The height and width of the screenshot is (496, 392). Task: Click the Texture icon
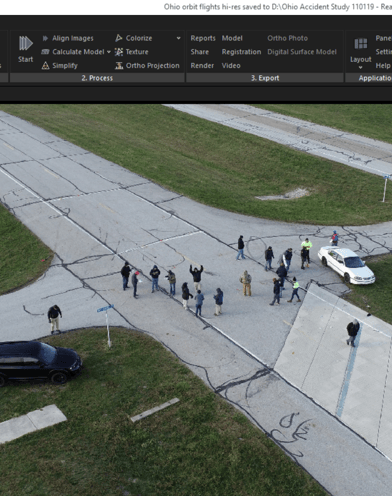click(x=119, y=52)
